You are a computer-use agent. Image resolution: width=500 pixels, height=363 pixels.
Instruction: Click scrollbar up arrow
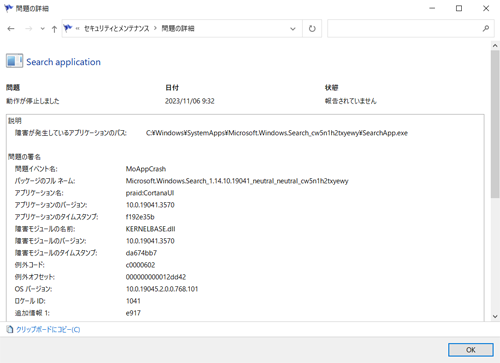(x=495, y=46)
